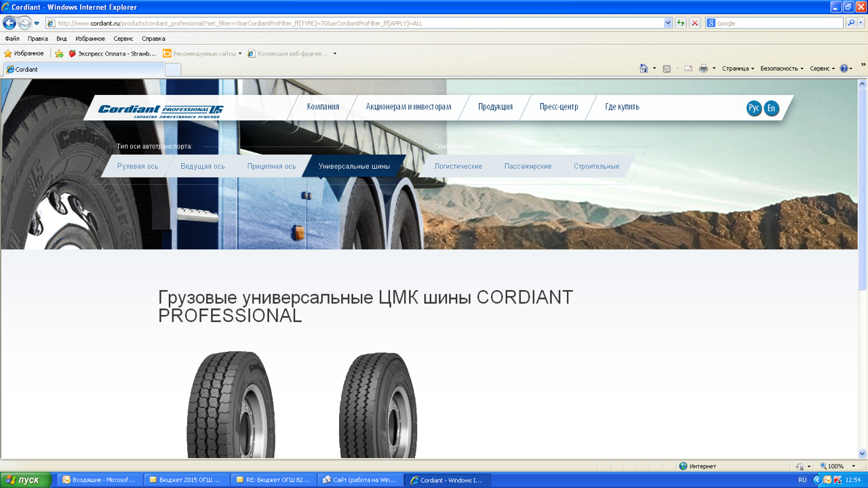Viewport: 868px width, 488px height.
Task: Switch to Входящие - Microsoft taskbar window
Action: click(x=98, y=480)
